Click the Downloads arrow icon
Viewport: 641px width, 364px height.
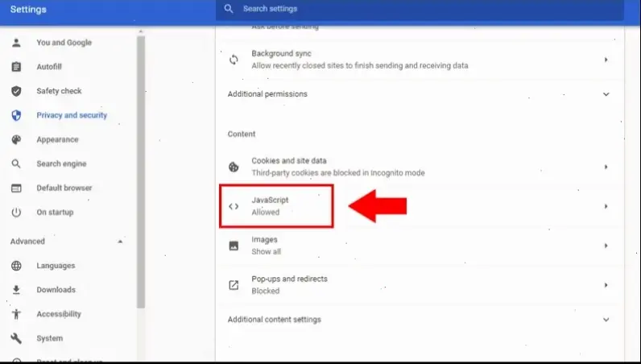tap(16, 290)
